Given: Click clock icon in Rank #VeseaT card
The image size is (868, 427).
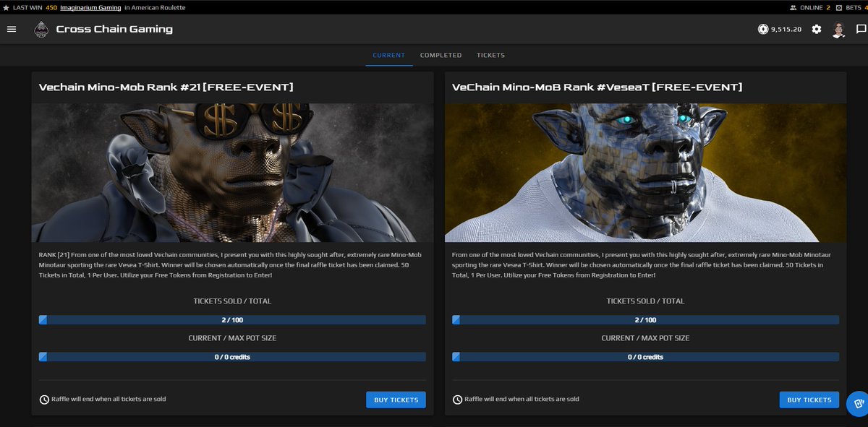Looking at the screenshot, I should point(457,400).
